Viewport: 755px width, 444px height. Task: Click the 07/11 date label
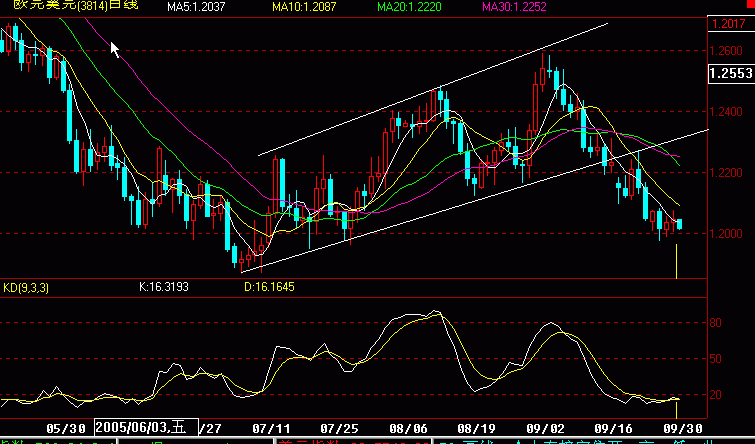tap(272, 428)
